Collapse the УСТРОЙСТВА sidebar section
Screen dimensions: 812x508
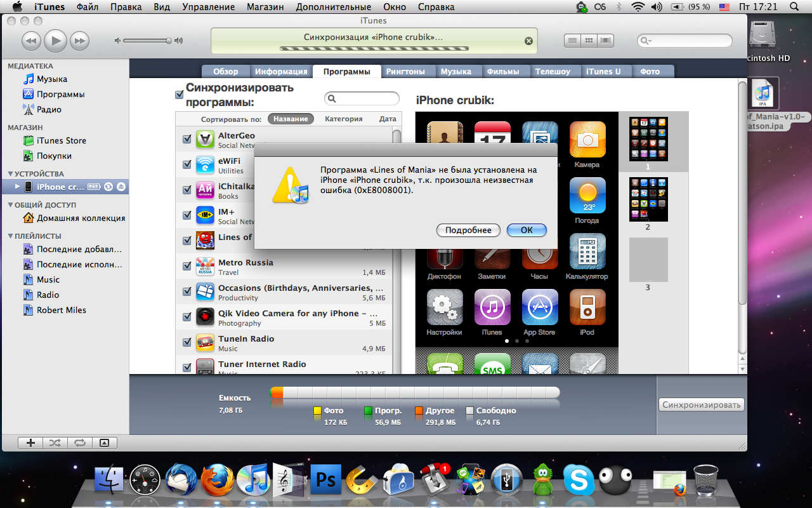[x=11, y=174]
